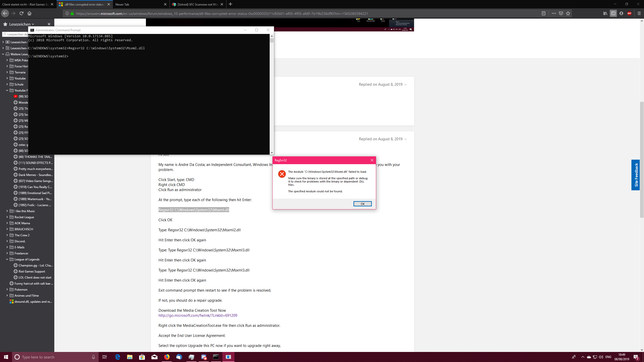Open File Explorer from taskbar
This screenshot has width=644, height=362.
coord(130,357)
